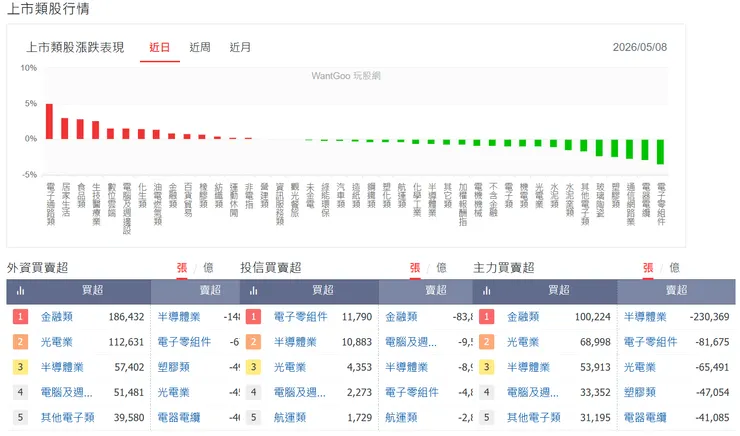Open 金融類 link in 投信 賣超 list
The image size is (740, 436).
pyautogui.click(x=401, y=317)
